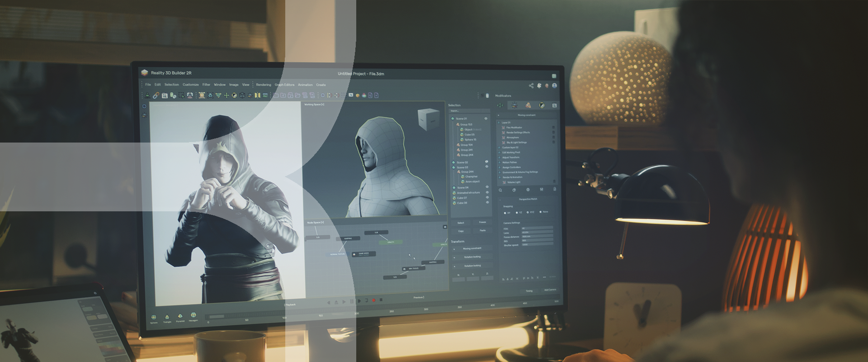Screen dimensions: 868x362
Task: Collapse the Perspective Match section
Action: coord(500,200)
